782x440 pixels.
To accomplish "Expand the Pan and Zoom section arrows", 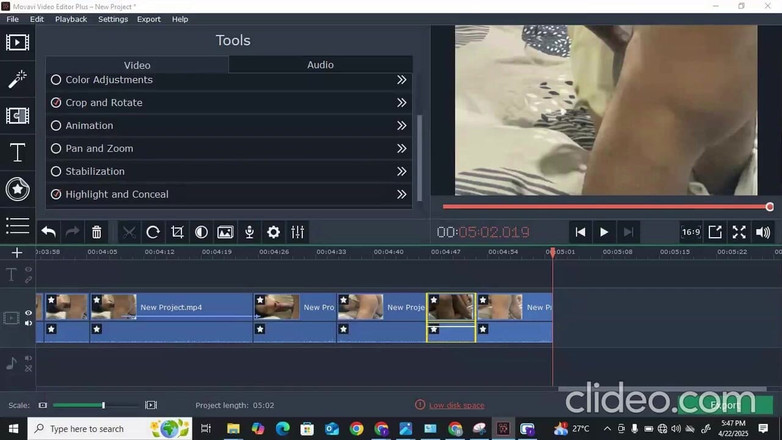I will pos(401,149).
